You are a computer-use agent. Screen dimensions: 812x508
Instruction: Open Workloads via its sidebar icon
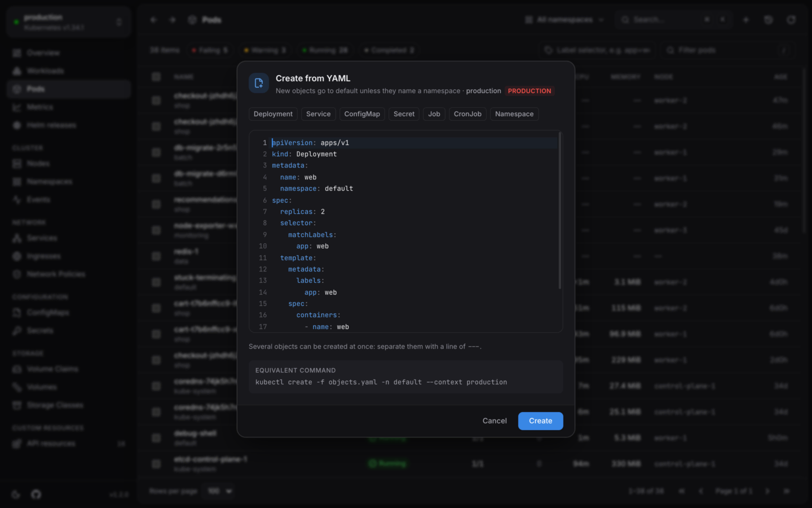tap(17, 71)
